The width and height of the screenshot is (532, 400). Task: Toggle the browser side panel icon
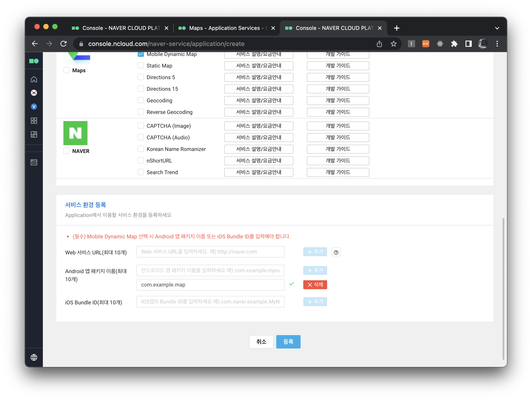(x=468, y=44)
